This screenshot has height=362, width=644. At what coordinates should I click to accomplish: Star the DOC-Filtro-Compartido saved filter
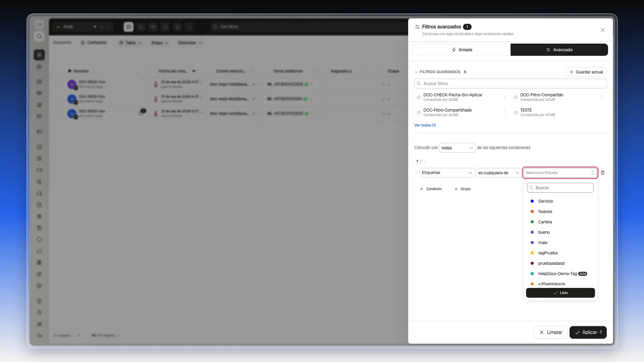(x=516, y=97)
